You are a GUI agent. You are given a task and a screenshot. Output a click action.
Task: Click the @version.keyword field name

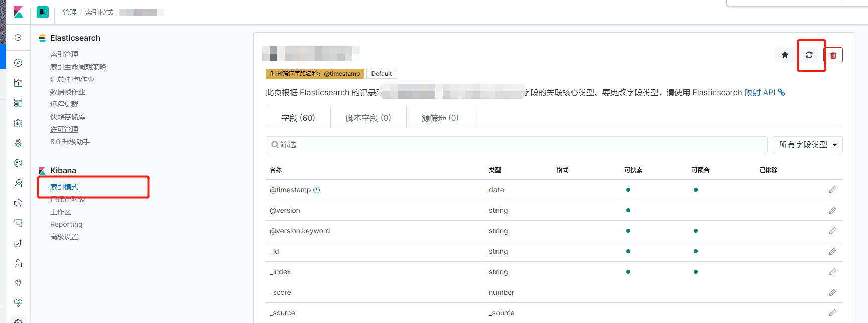coord(300,231)
